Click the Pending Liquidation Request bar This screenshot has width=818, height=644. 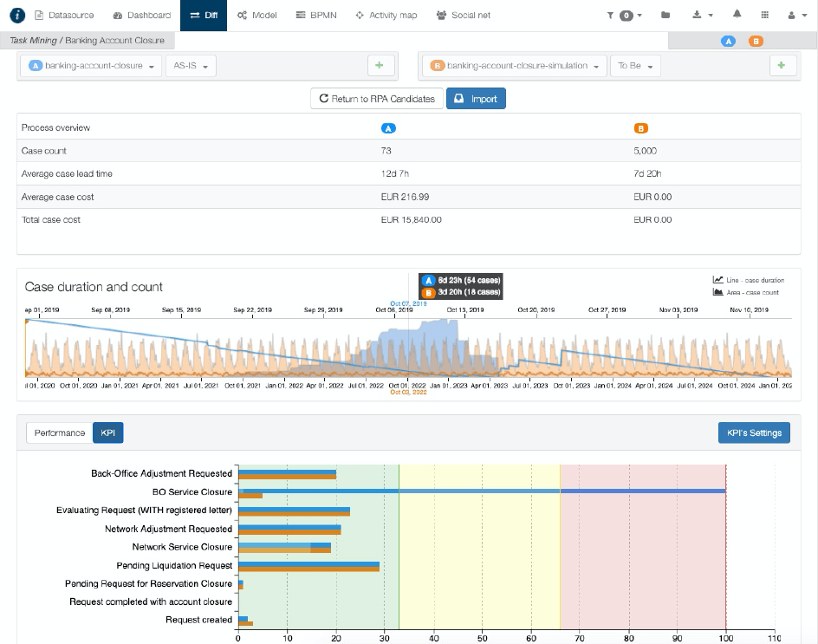point(308,566)
